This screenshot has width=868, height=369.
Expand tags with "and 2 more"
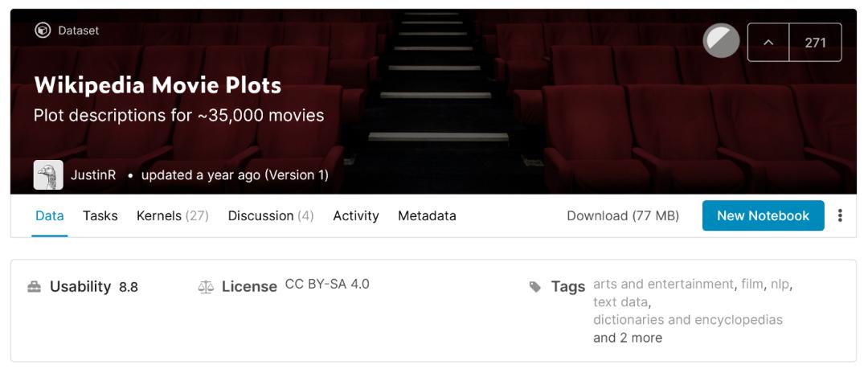[x=628, y=338]
